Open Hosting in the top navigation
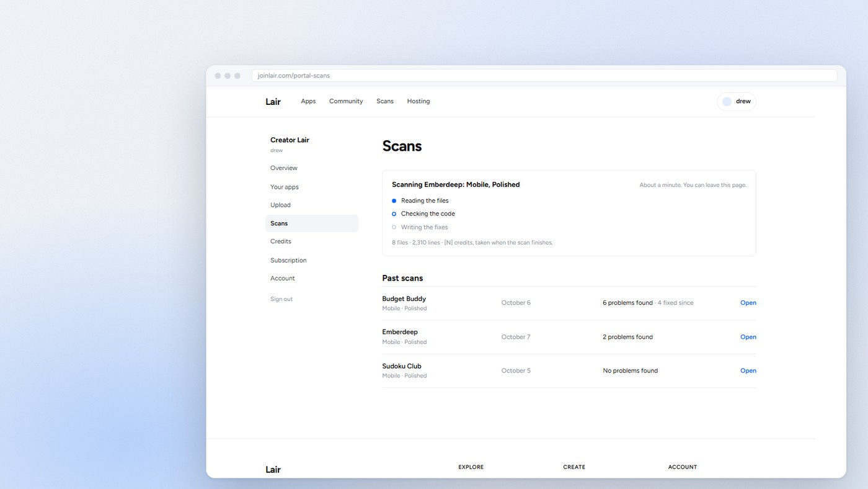The height and width of the screenshot is (489, 868). 418,101
